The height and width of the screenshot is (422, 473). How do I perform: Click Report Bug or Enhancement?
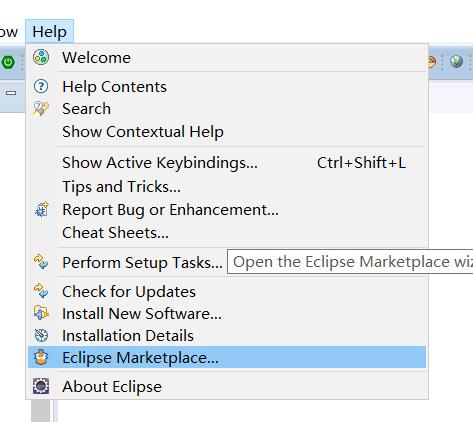pos(227,210)
